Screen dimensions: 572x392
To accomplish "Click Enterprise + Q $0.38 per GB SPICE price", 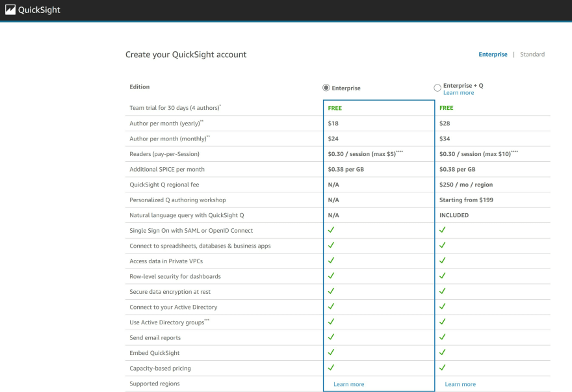I will pos(457,170).
